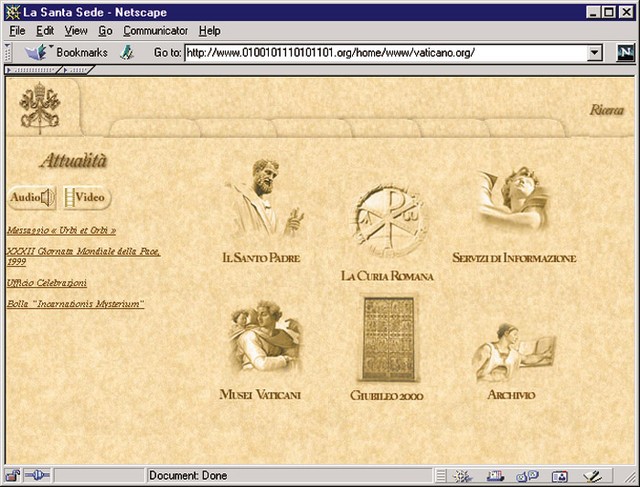Open the Newsgroups discussion icon
Screen dimensions: 640x487
[527, 476]
